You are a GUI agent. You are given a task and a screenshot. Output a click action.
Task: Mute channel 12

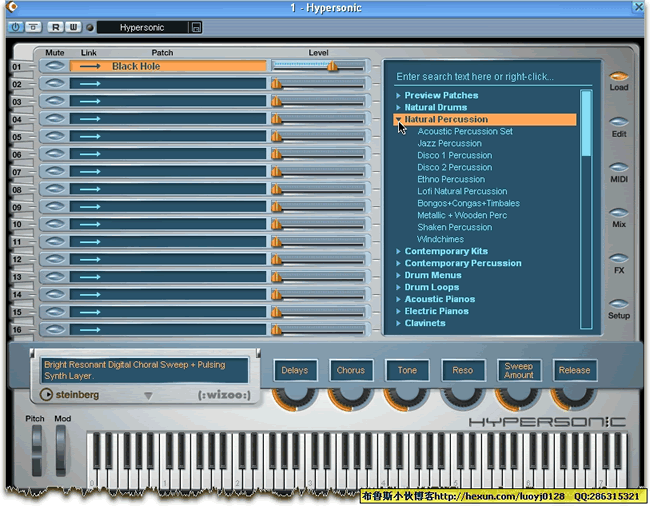pyautogui.click(x=54, y=259)
